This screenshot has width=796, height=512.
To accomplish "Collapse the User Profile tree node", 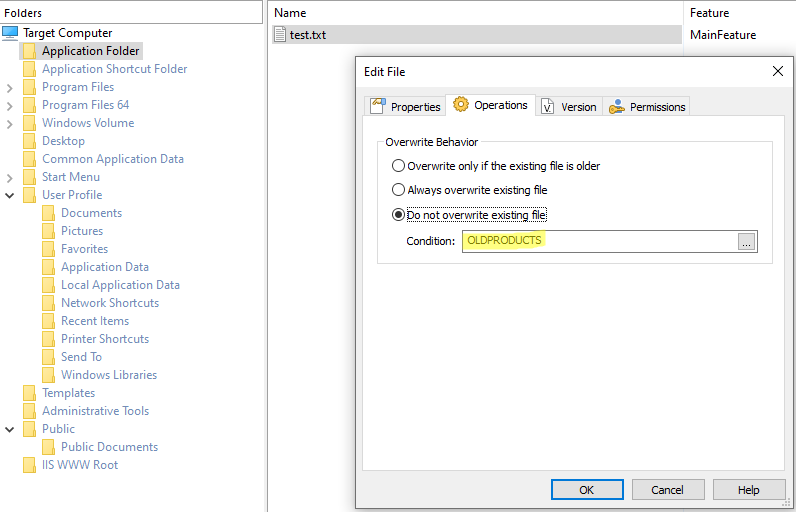I will [10, 195].
